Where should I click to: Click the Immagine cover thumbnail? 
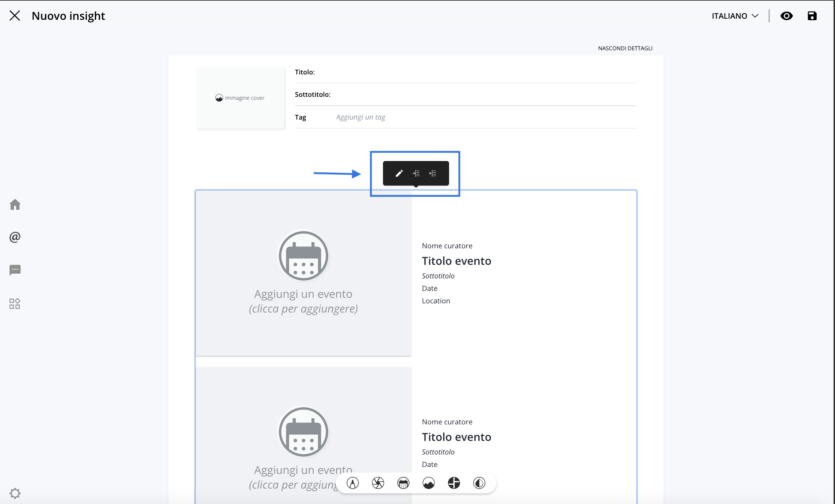240,98
